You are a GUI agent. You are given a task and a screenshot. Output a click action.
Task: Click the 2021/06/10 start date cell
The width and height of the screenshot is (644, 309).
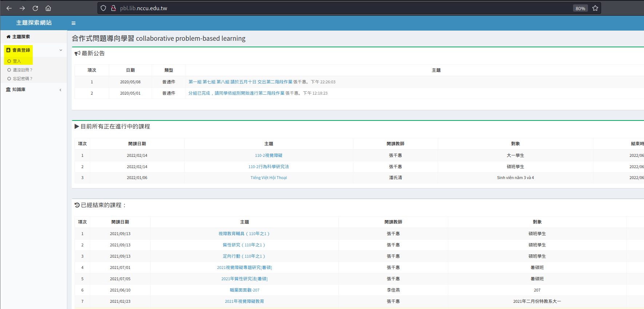[x=120, y=290]
